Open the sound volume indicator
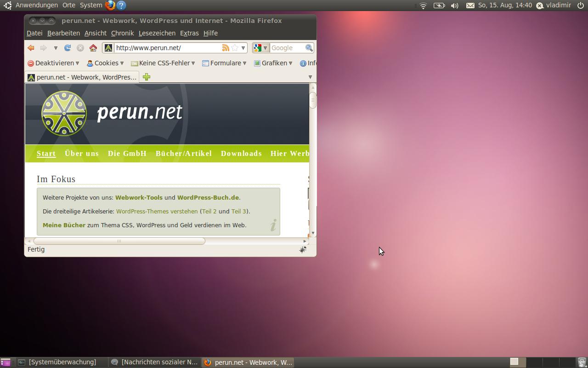 click(455, 6)
